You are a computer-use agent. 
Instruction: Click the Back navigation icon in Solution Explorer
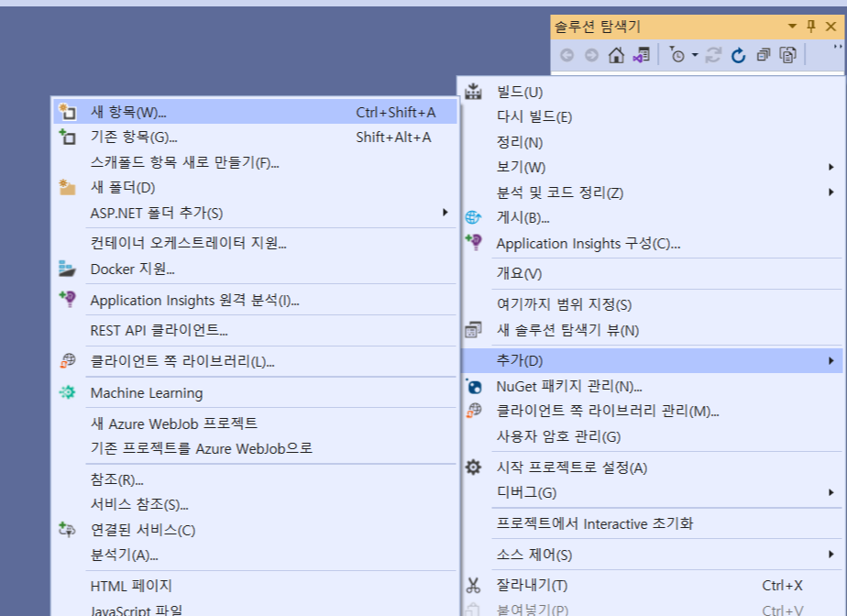(x=566, y=55)
